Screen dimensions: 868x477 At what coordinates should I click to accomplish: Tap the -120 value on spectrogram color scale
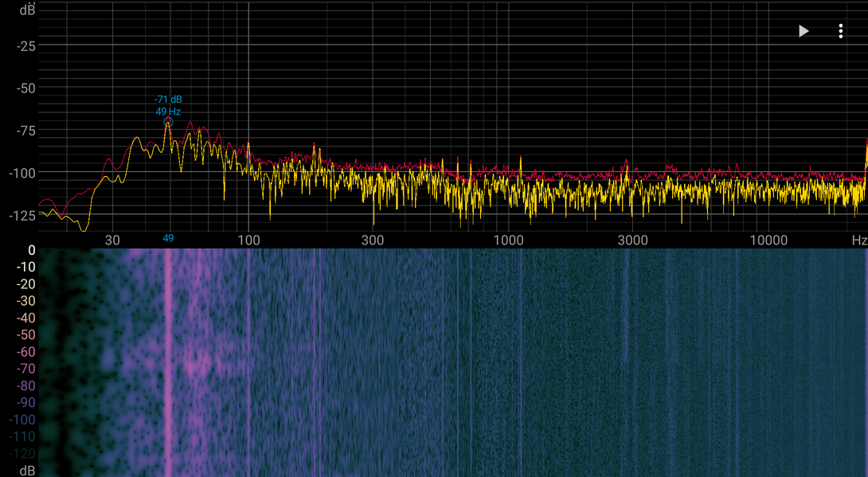pyautogui.click(x=23, y=454)
